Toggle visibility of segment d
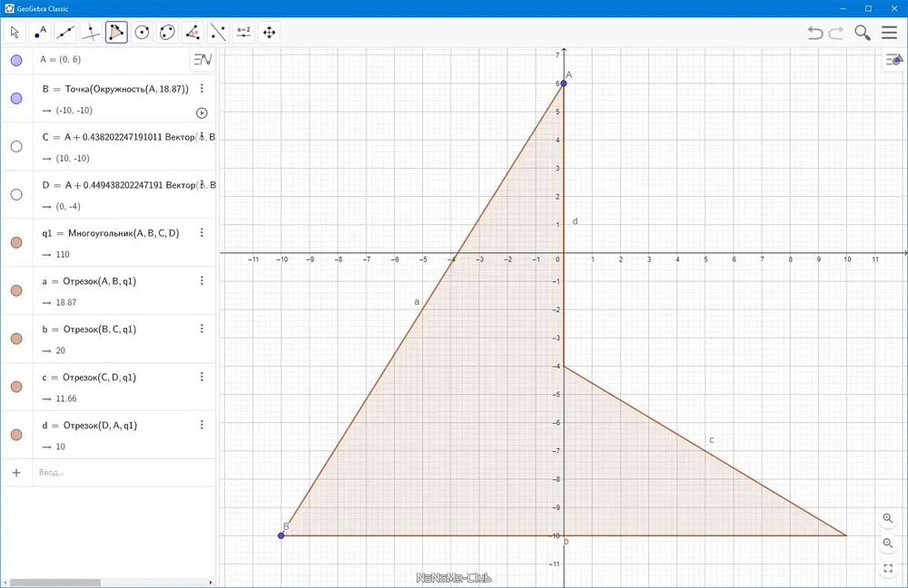908x588 pixels. (16, 435)
